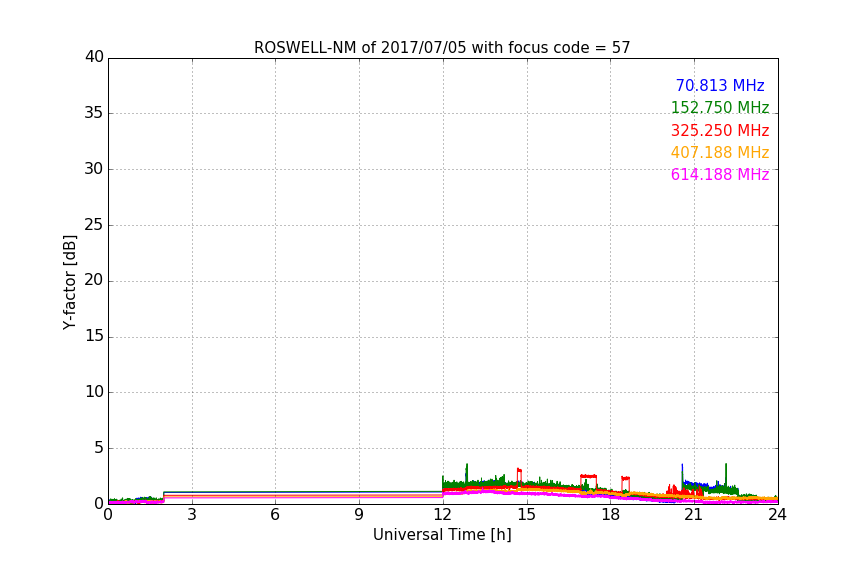Click the 'Universal Time [h]' axis label
Viewport: 864px width, 576px height.
442,535
